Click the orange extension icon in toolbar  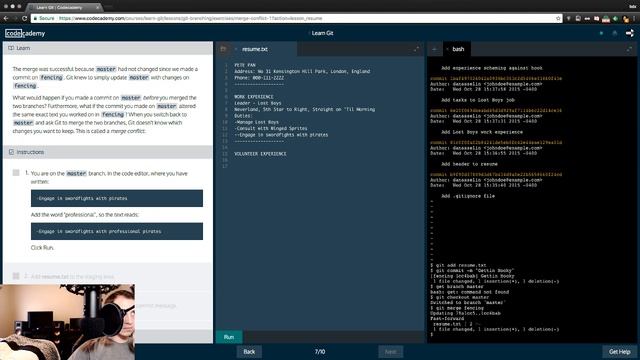[x=625, y=18]
